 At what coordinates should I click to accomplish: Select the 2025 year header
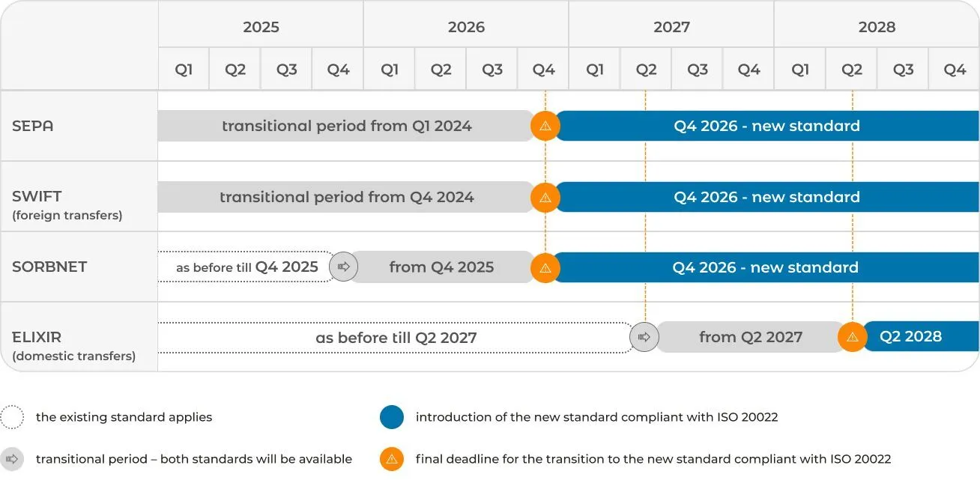coord(261,27)
